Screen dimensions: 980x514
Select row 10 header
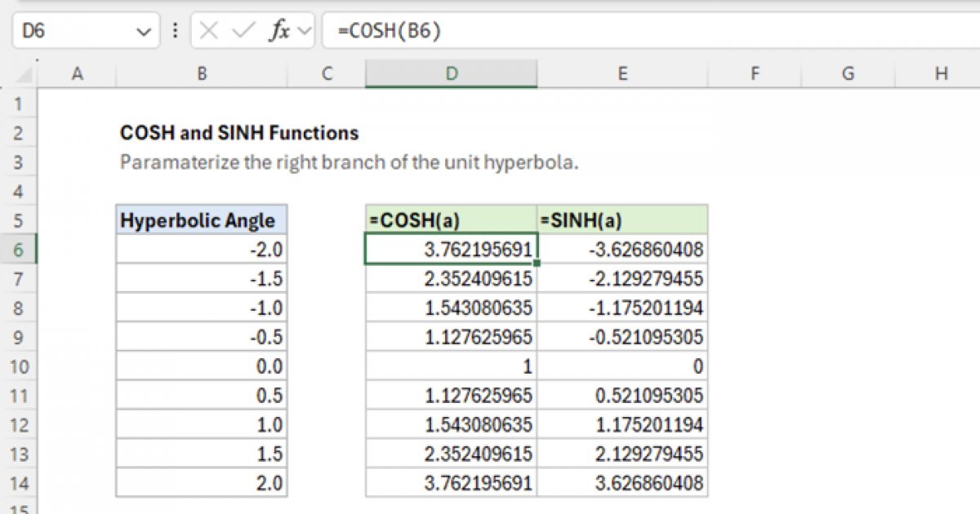(19, 366)
